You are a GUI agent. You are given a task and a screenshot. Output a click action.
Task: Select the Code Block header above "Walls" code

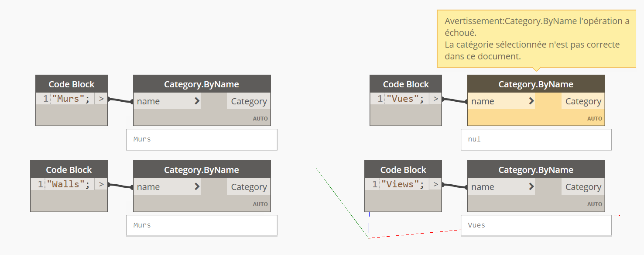tap(69, 170)
